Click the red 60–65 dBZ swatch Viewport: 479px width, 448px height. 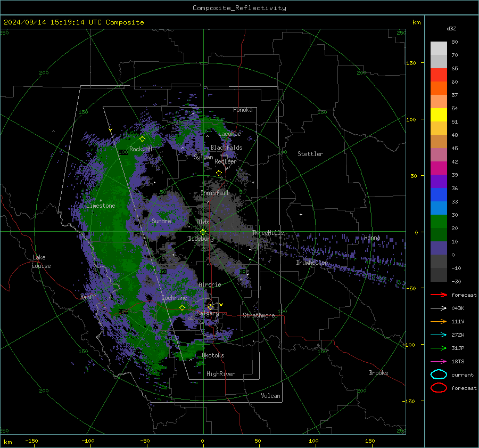tap(439, 75)
